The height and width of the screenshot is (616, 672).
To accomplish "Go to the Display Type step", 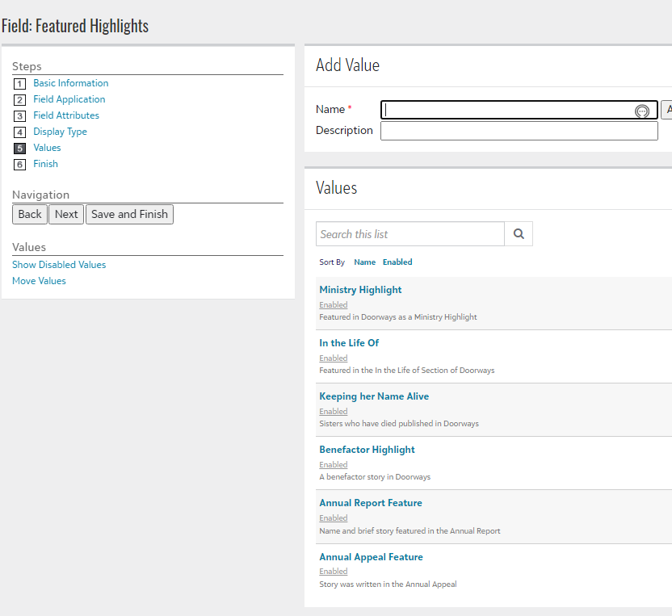I will tap(60, 132).
